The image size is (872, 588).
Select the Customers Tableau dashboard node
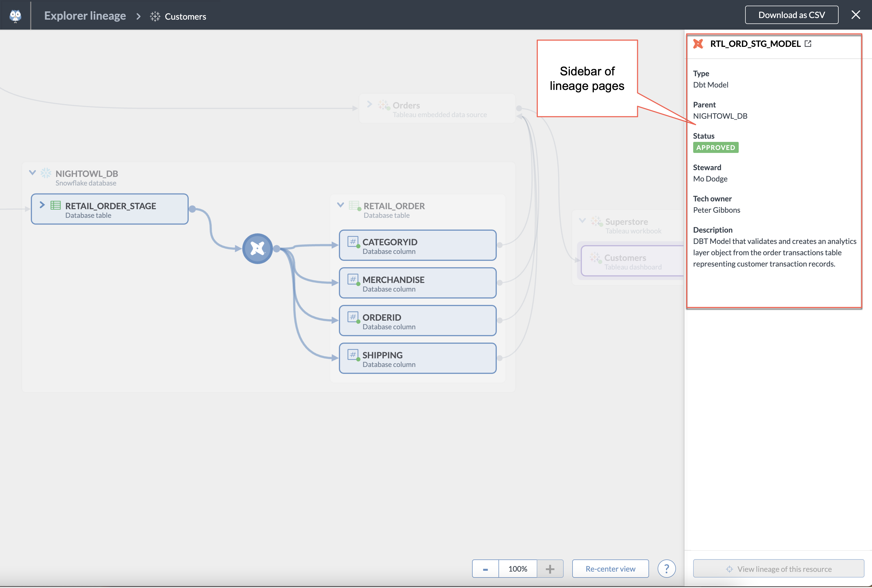632,261
